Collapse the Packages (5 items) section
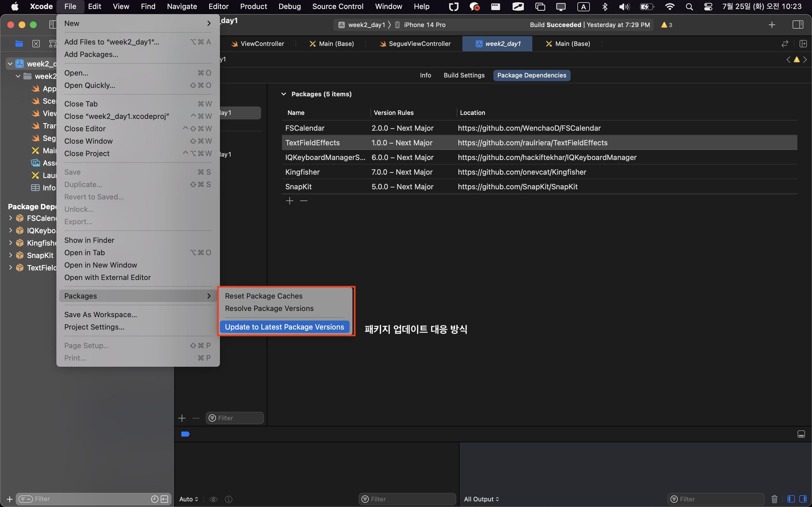 [284, 94]
